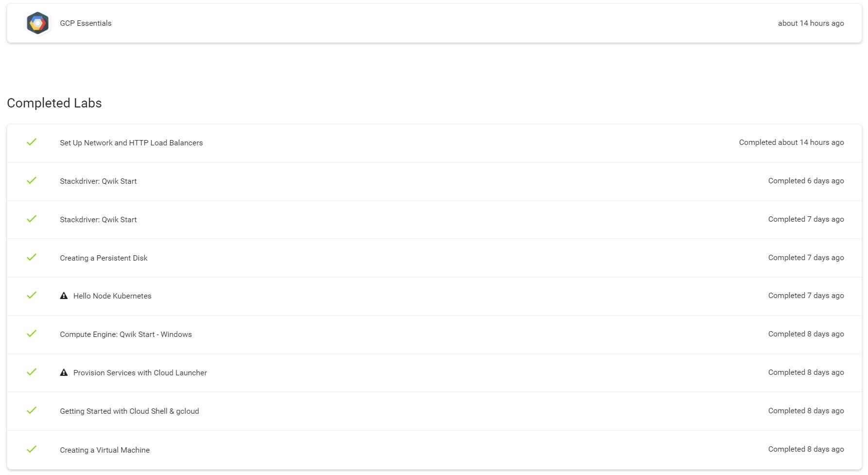Open Compute Engine: Qwik Start - Windows
The height and width of the screenshot is (475, 868).
(126, 334)
